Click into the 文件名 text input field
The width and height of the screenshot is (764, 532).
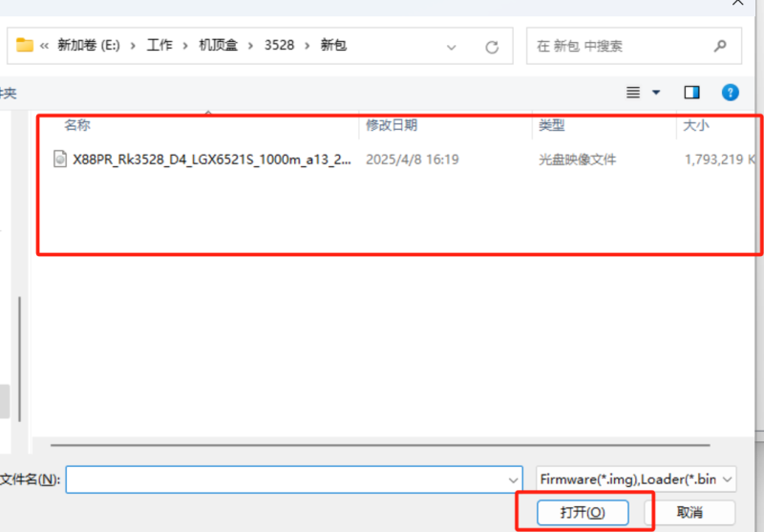pos(286,479)
